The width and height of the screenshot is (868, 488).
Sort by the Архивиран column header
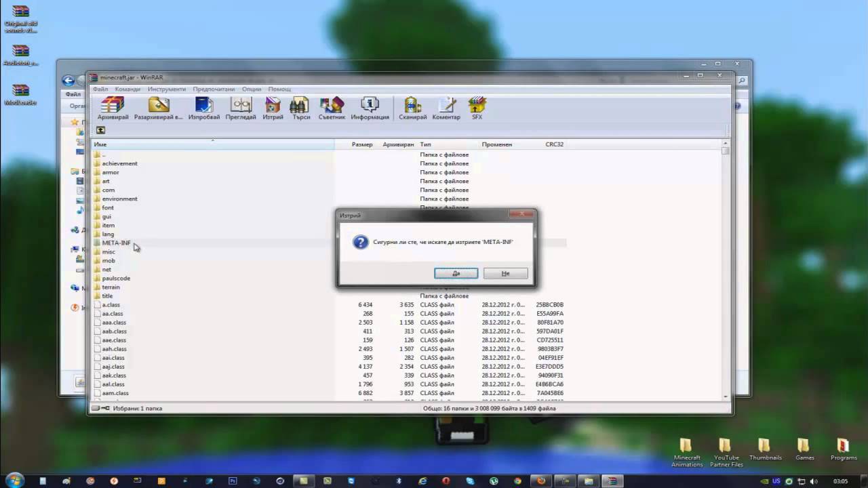(x=396, y=144)
